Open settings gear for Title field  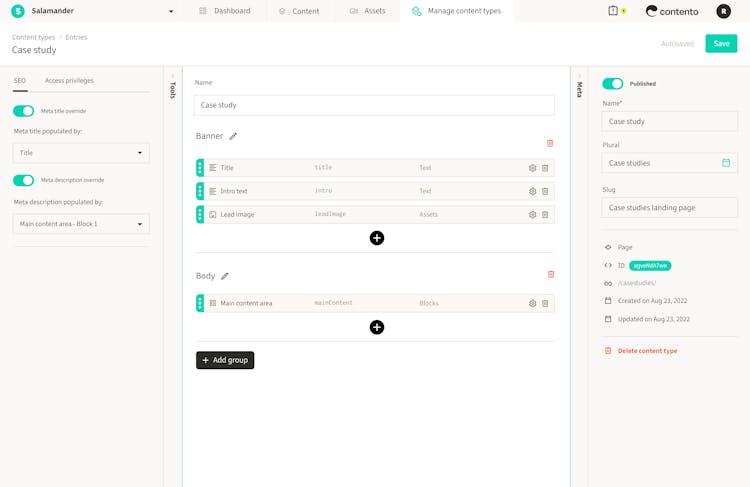click(532, 168)
